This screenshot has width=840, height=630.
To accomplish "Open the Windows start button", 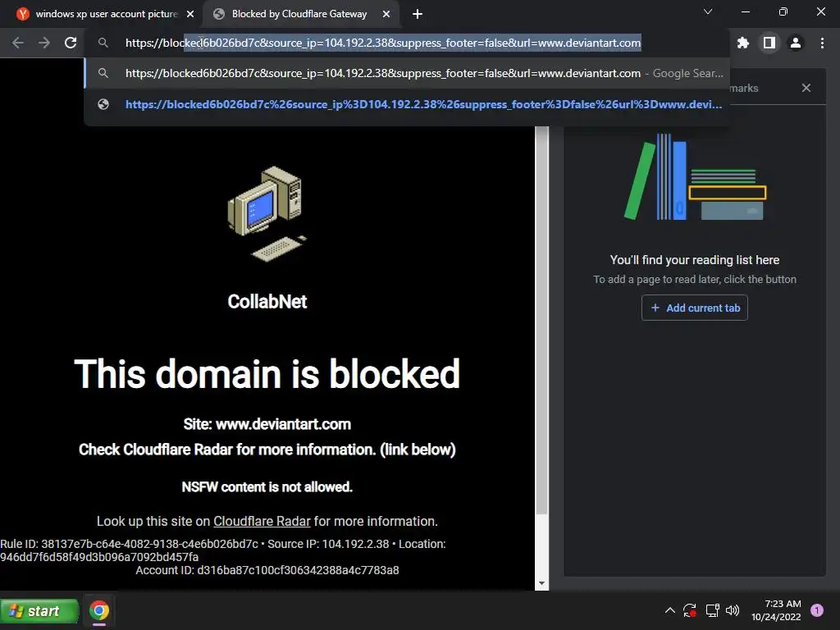I will [x=39, y=610].
